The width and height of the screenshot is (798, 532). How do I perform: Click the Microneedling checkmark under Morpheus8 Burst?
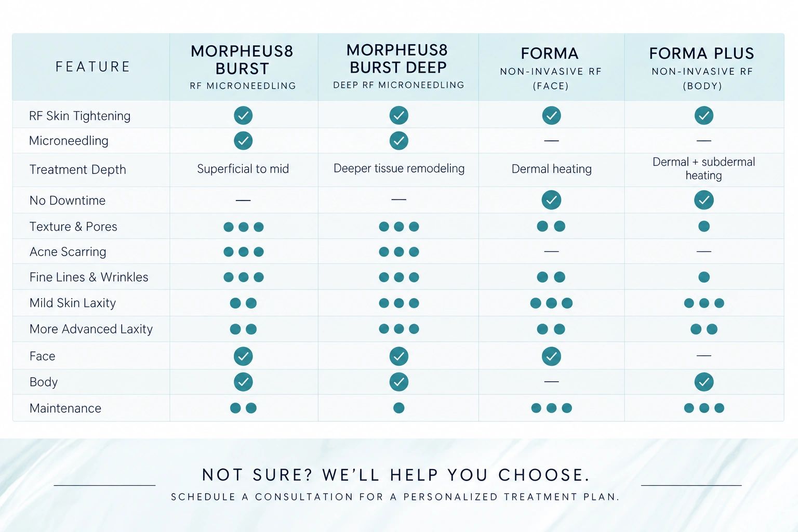243,141
